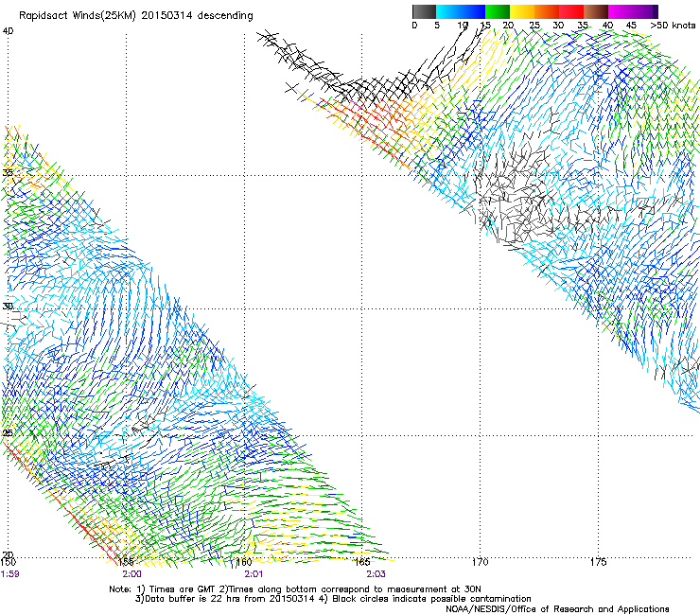
Task: Click the brown 35-40 knots color band
Action: pos(596,11)
